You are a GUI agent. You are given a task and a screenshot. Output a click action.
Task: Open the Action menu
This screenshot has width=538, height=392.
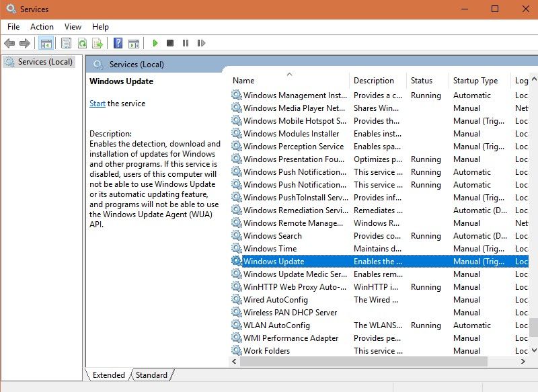click(42, 27)
